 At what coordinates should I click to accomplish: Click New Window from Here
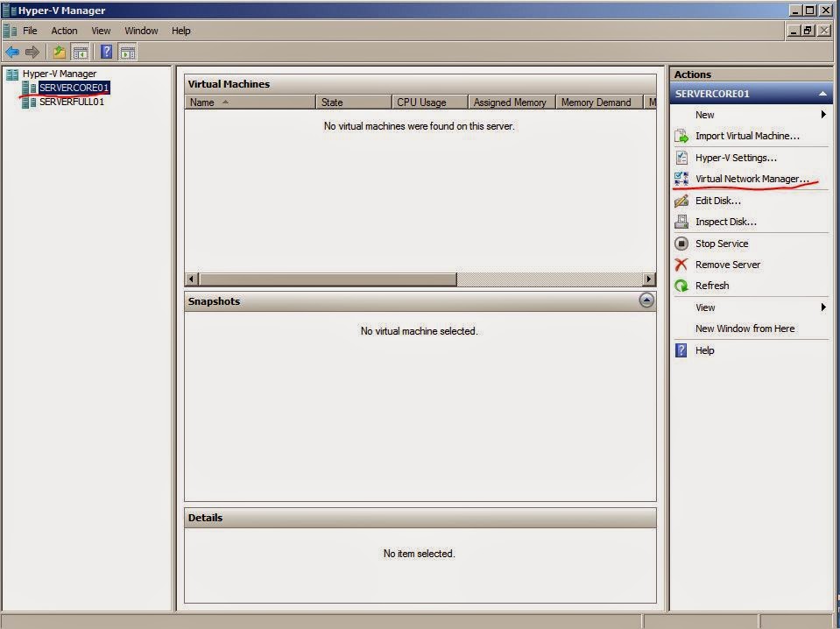[x=745, y=329]
